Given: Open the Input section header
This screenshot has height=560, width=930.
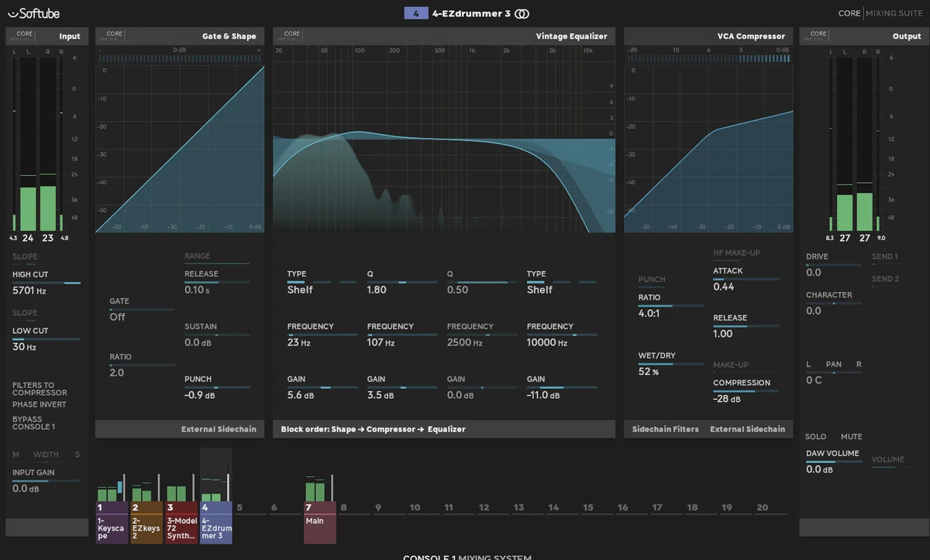Looking at the screenshot, I should click(46, 36).
